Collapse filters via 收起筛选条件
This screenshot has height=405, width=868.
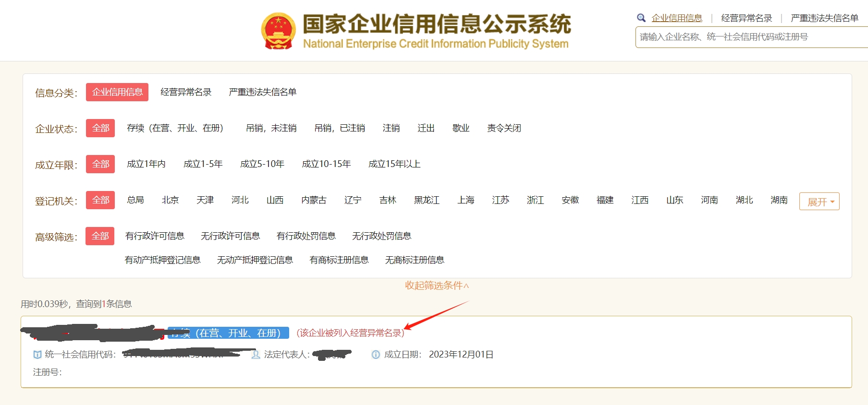[x=437, y=286]
